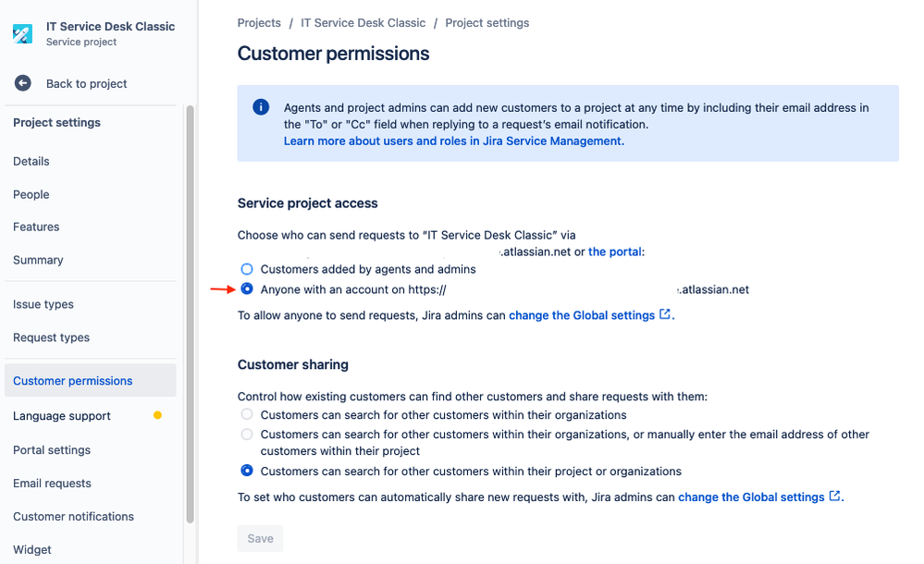Open "Learn more about users and roles" link
This screenshot has height=564, width=924.
click(453, 141)
